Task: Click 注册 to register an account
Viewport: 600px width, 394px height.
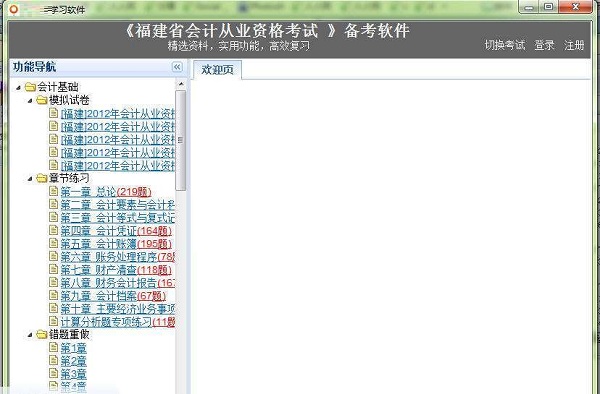Action: [x=574, y=45]
